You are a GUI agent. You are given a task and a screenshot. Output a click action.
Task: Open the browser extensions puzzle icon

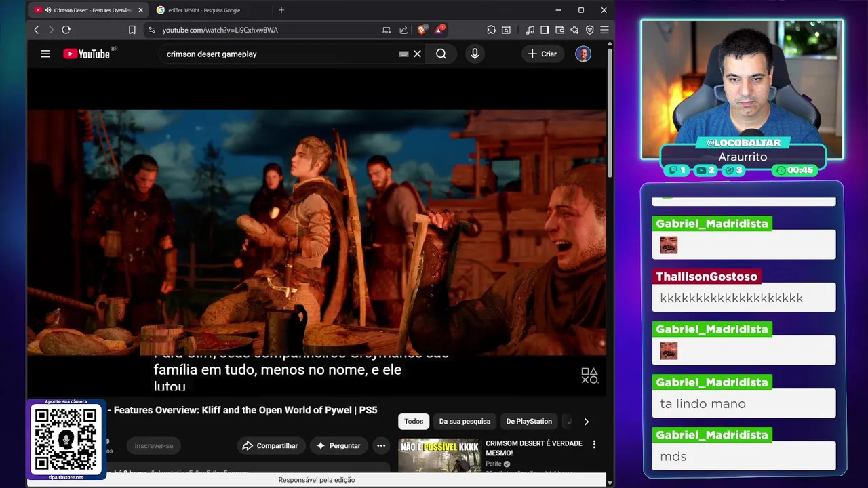pyautogui.click(x=491, y=30)
